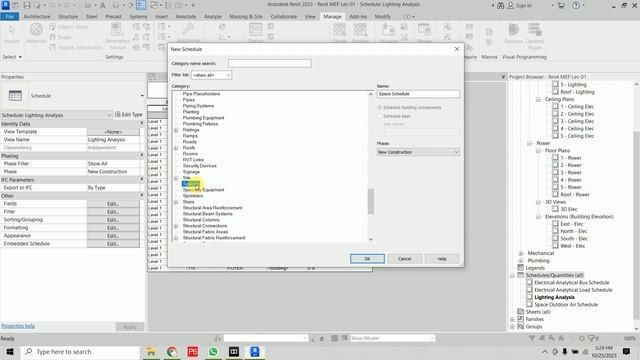Collapse the Ceiling Plans node in Project Browser
This screenshot has height=360, width=640.
(x=538, y=99)
